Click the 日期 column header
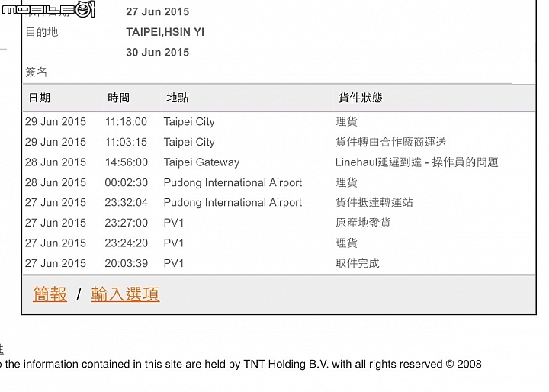The width and height of the screenshot is (549, 392). pyautogui.click(x=39, y=98)
